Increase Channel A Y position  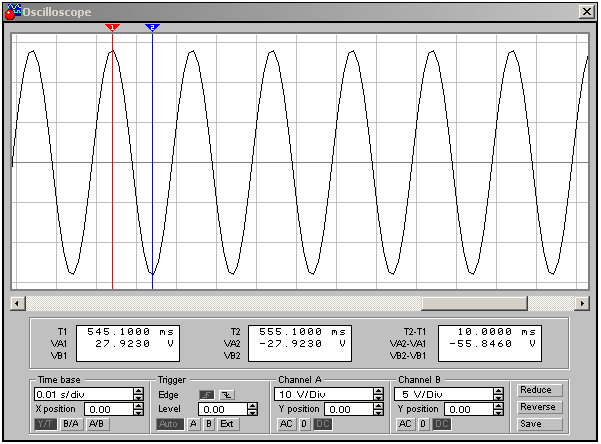[379, 406]
